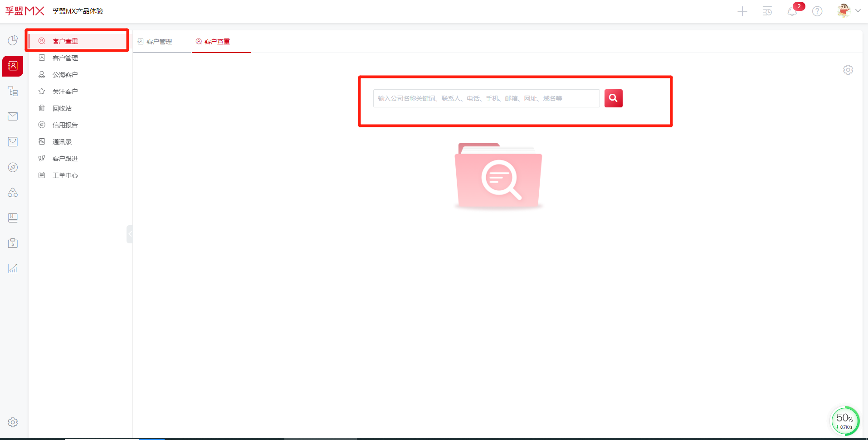Go to 回收站 menu item
868x440 pixels.
[x=62, y=108]
